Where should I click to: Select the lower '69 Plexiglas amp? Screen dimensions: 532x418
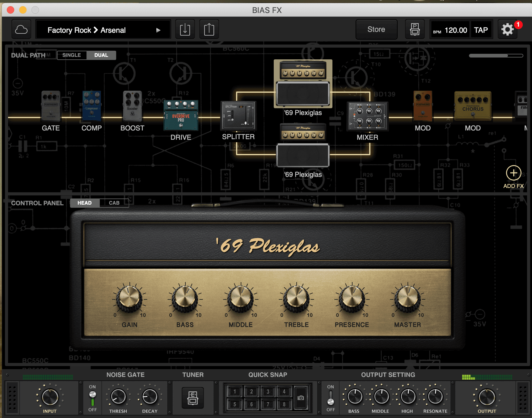pyautogui.click(x=303, y=145)
